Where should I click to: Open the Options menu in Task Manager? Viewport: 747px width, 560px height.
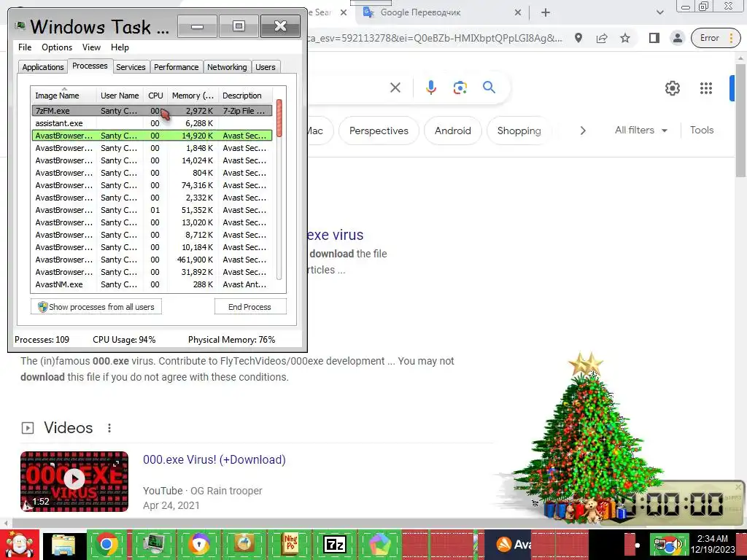[57, 47]
